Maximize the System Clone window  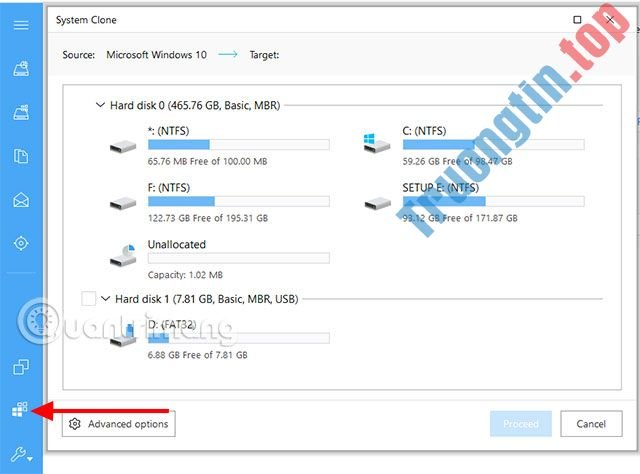point(577,20)
